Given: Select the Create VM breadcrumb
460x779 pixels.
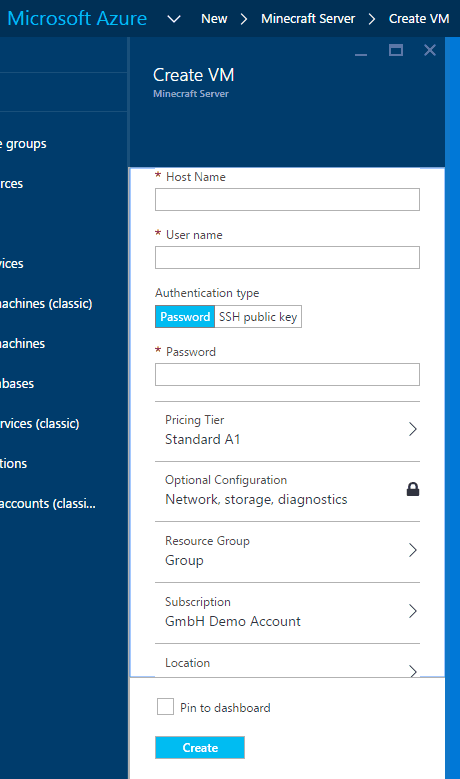Looking at the screenshot, I should [419, 19].
